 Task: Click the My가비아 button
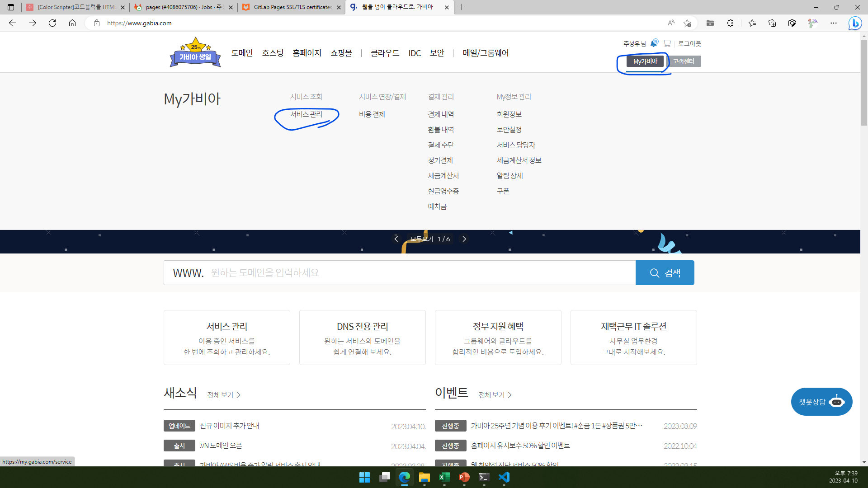coord(645,61)
